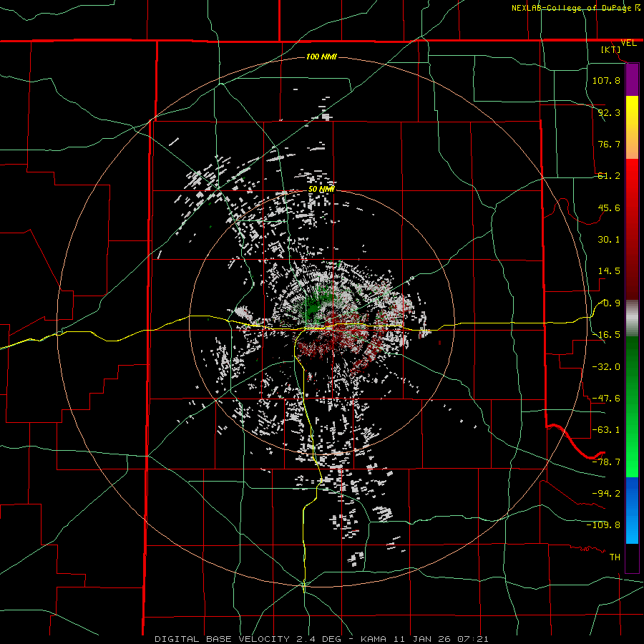Click the gray near-zero color bar segment
Screen dimensions: 644x644
[x=632, y=318]
